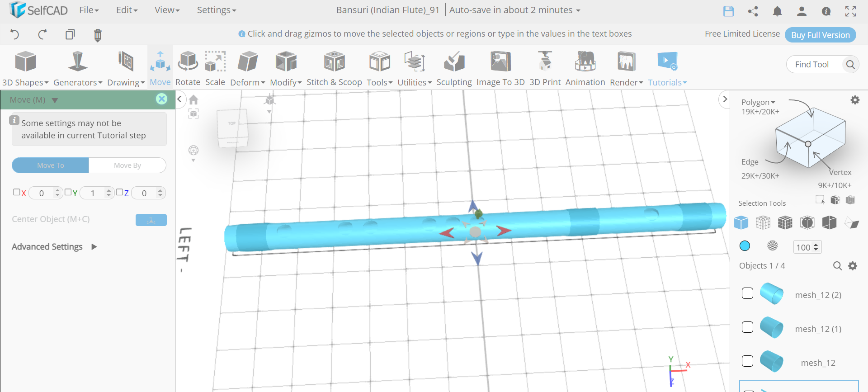Open Image To 3D tool
The height and width of the screenshot is (392, 868).
(x=500, y=68)
